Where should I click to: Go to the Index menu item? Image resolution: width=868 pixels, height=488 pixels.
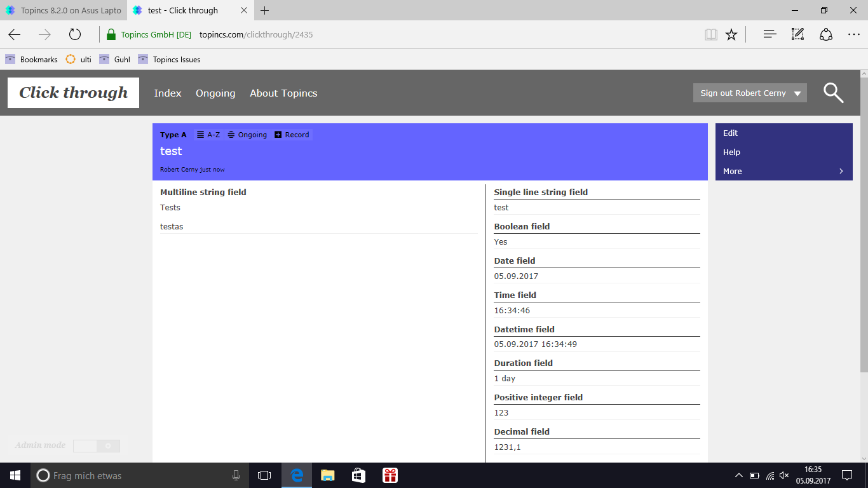pyautogui.click(x=168, y=93)
